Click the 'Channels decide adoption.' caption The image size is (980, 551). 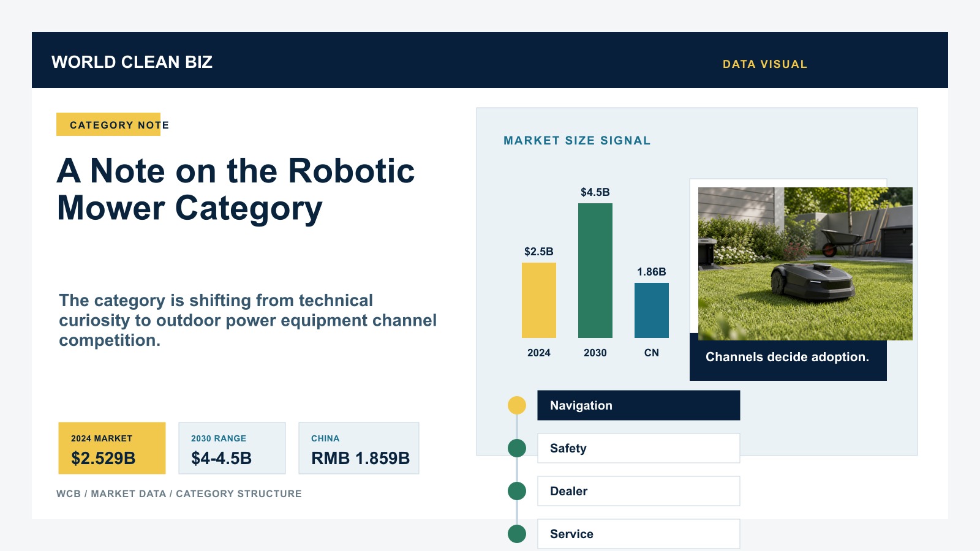788,357
